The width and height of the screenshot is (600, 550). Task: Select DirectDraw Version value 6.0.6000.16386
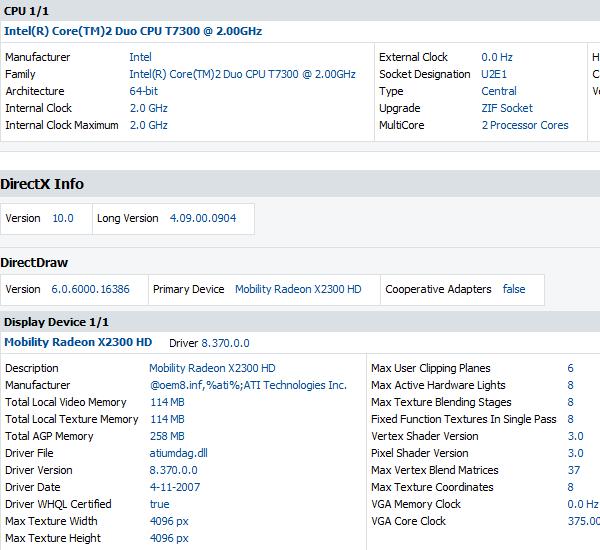tap(90, 289)
